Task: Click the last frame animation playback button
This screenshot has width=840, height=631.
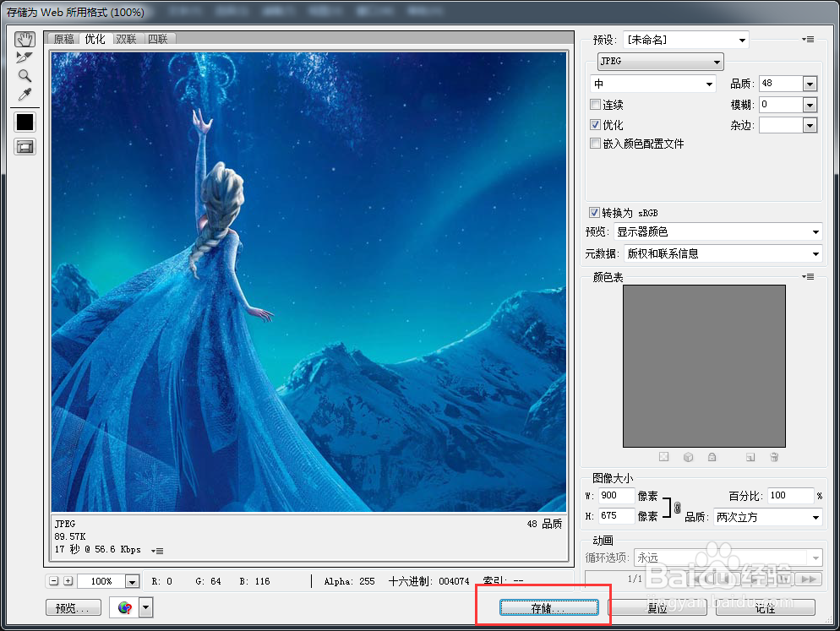Action: (x=809, y=579)
